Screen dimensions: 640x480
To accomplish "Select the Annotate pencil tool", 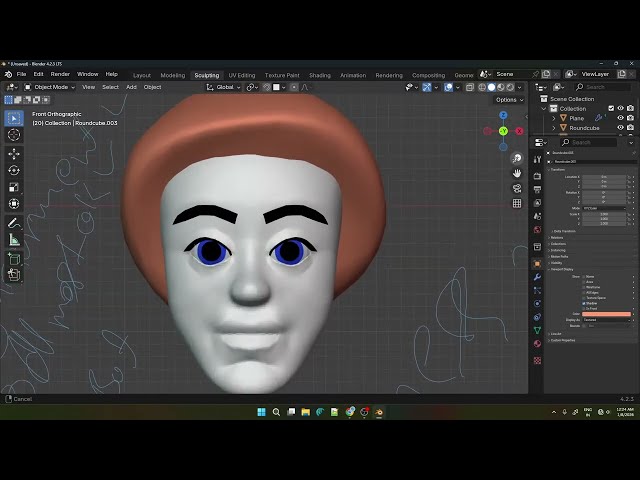I will (x=14, y=223).
